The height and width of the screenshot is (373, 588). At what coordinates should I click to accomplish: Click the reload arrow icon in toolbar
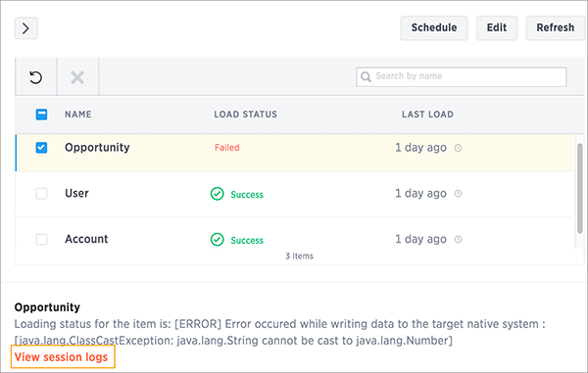[x=35, y=77]
